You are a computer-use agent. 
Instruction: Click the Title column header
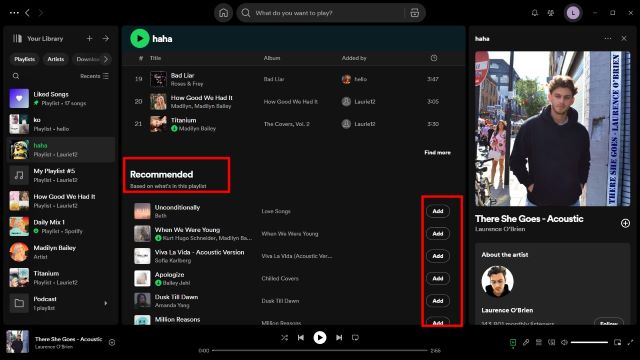156,58
